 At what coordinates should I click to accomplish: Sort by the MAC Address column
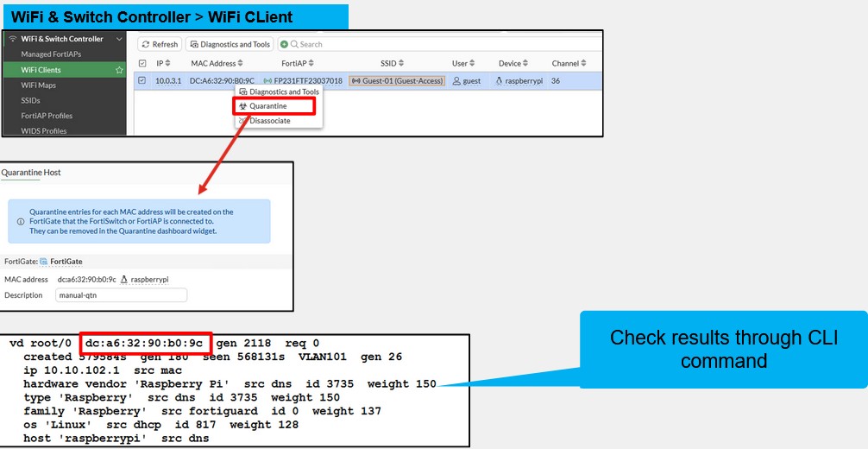(217, 64)
